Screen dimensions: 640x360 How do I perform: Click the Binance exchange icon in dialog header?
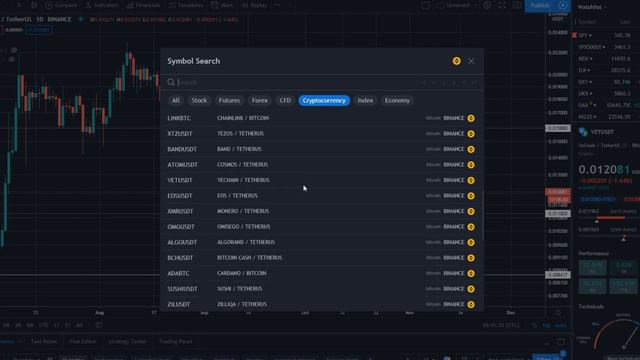tap(456, 61)
